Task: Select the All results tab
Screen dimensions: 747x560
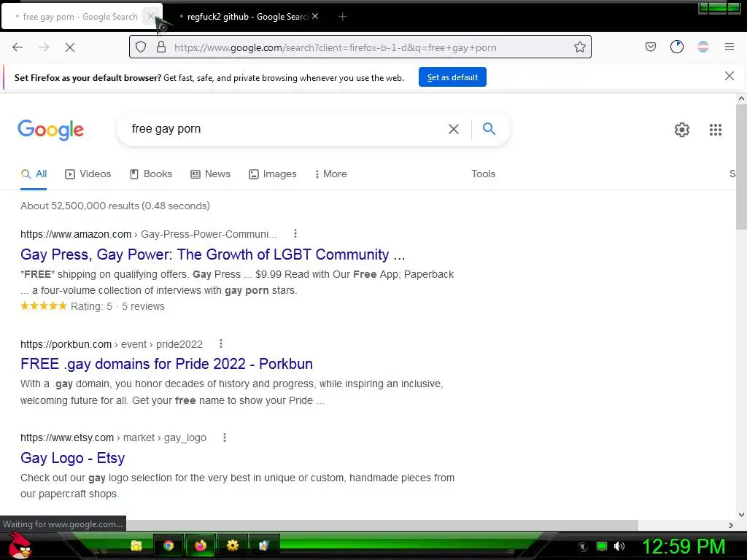Action: click(34, 174)
